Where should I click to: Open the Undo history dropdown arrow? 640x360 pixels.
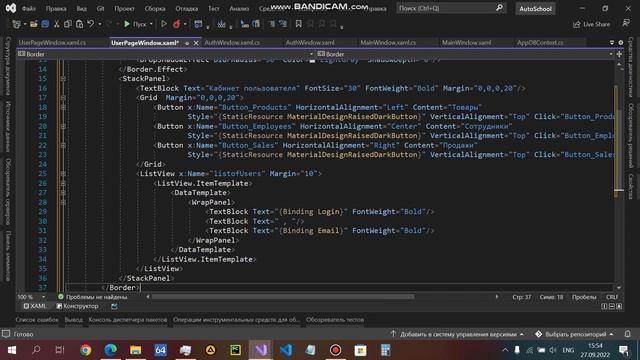(100, 24)
